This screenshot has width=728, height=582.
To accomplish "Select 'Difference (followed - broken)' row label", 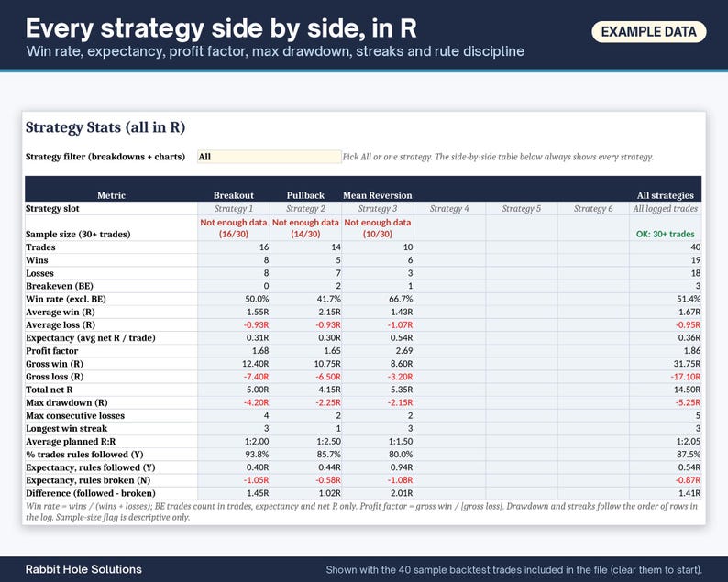I will [91, 493].
